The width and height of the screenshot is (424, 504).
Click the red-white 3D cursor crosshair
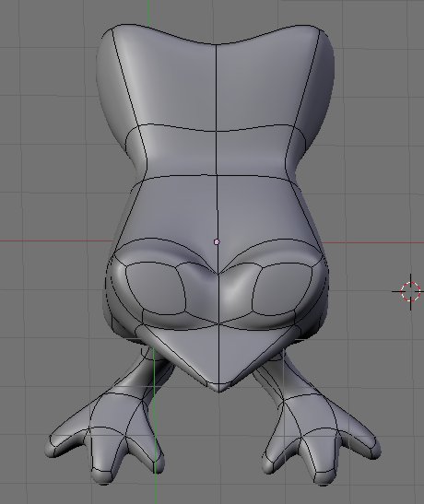pyautogui.click(x=410, y=291)
